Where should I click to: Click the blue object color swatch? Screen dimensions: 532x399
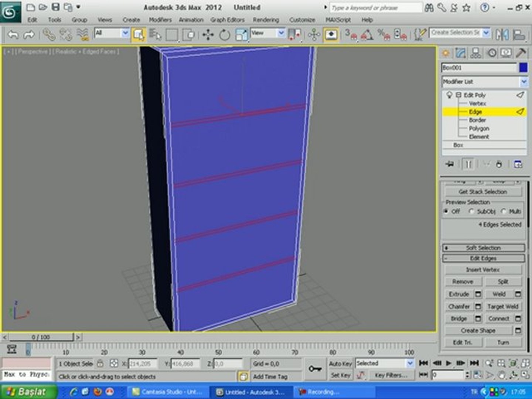point(523,68)
